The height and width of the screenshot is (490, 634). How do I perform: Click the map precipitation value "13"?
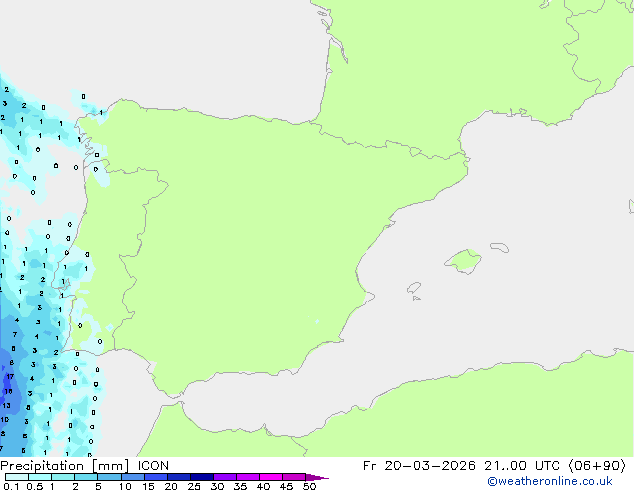coord(6,405)
